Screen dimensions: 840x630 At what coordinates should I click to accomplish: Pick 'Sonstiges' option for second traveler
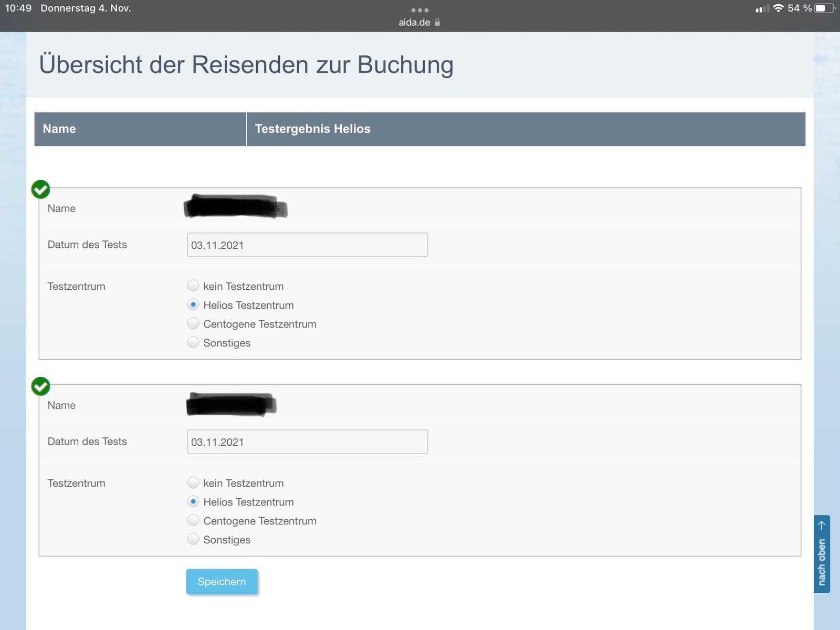point(193,539)
